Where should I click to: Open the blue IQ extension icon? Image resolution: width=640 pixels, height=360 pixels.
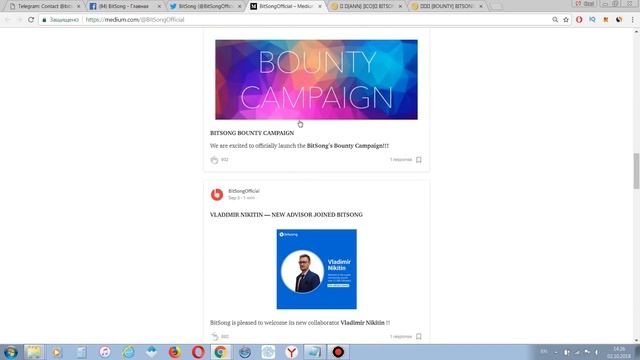[592, 20]
